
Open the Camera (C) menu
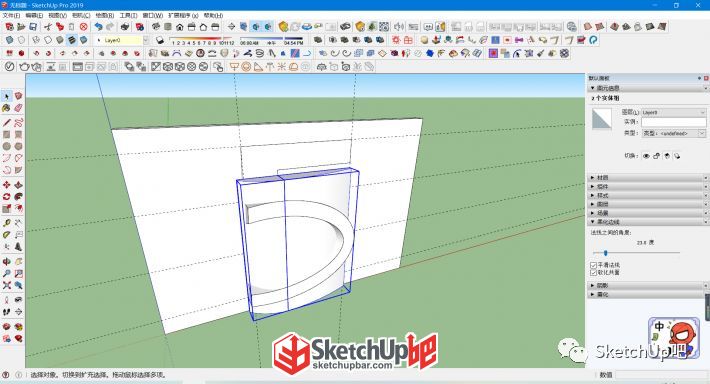tap(81, 15)
